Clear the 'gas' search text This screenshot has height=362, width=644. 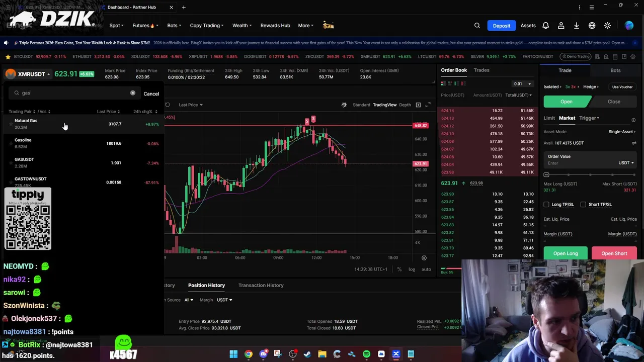(x=133, y=93)
